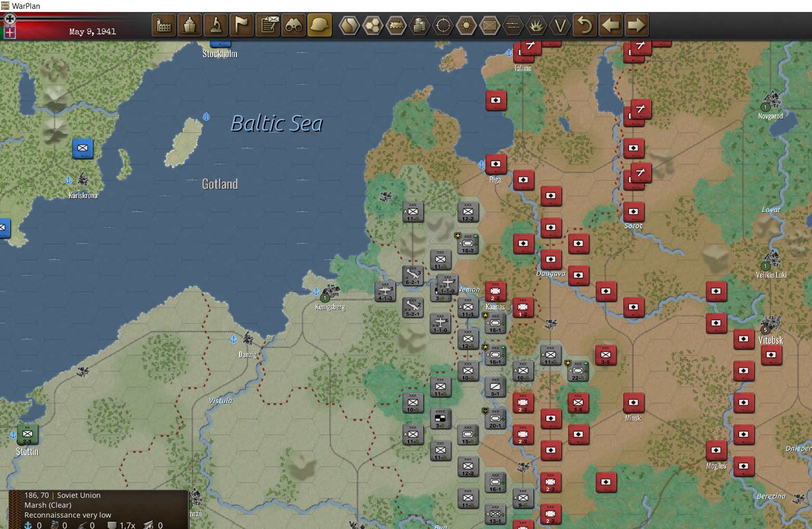Open the flag diplomacy screen

click(x=242, y=25)
